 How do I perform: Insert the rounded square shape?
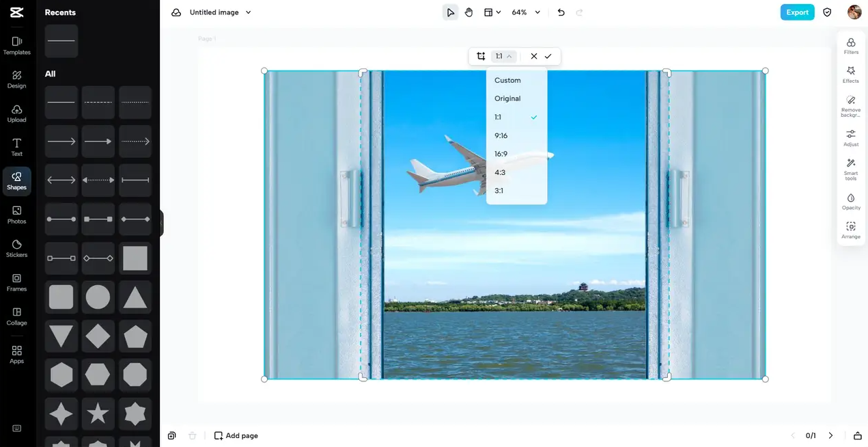coord(61,297)
